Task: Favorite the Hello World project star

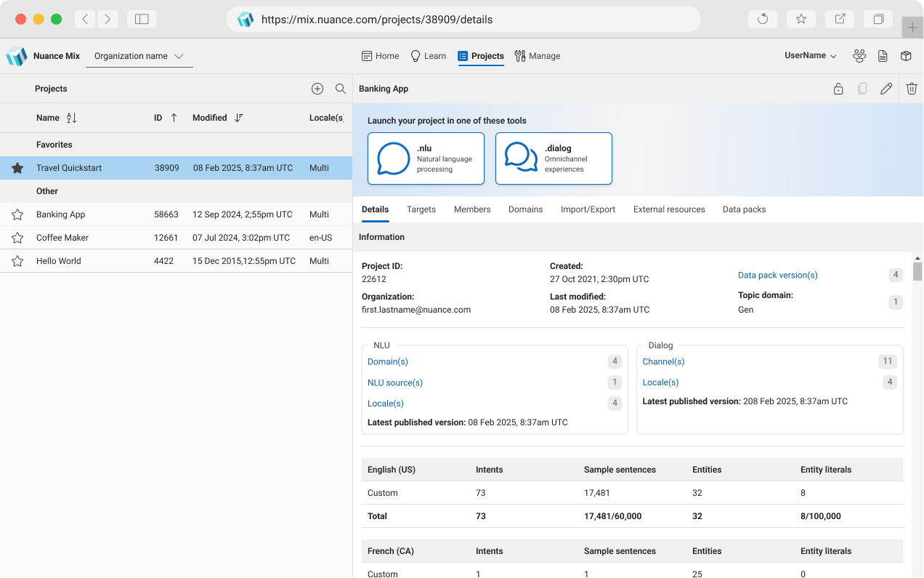Action: (17, 261)
